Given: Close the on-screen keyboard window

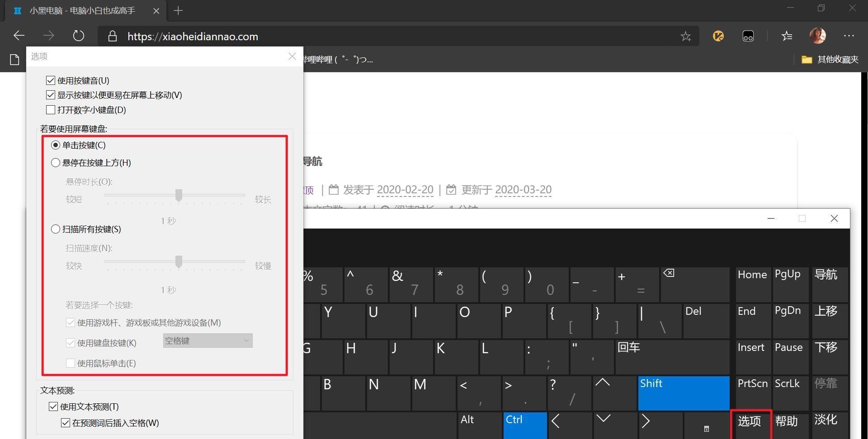Looking at the screenshot, I should 834,219.
